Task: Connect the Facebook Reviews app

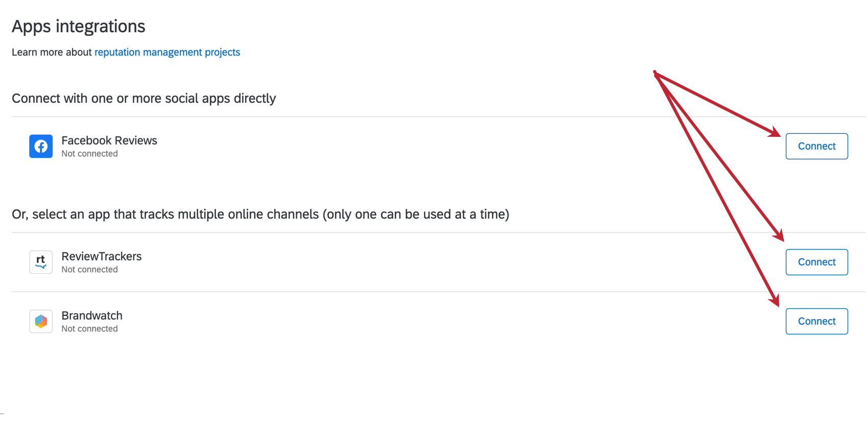Action: [x=816, y=147]
